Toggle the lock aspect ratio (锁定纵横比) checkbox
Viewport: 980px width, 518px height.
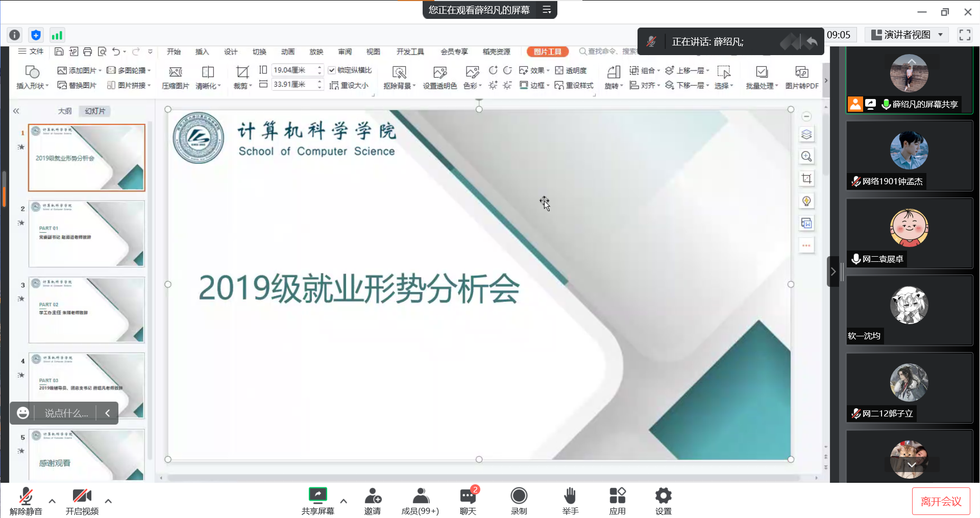click(x=332, y=70)
